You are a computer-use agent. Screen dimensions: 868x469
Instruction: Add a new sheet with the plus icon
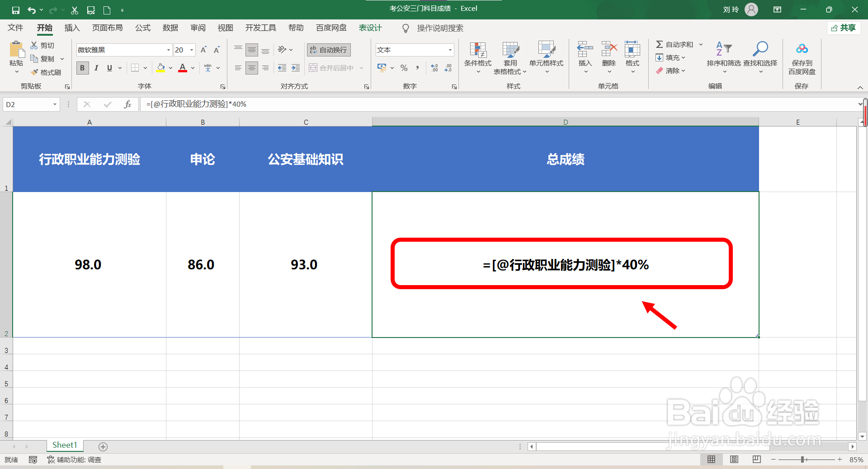103,446
